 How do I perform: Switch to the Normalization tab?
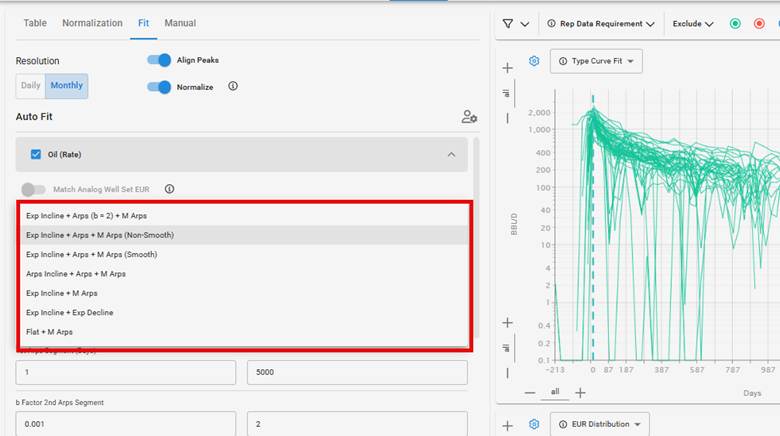(x=92, y=23)
